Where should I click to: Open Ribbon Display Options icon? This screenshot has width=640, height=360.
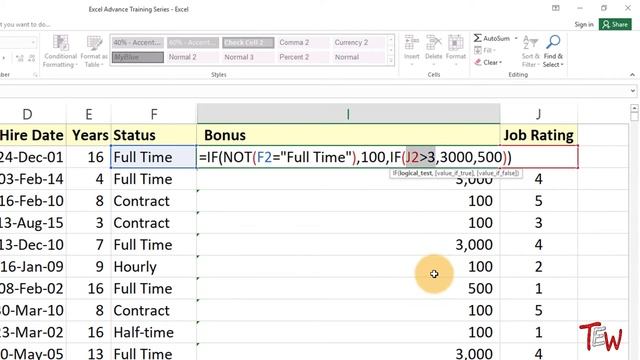pyautogui.click(x=556, y=8)
